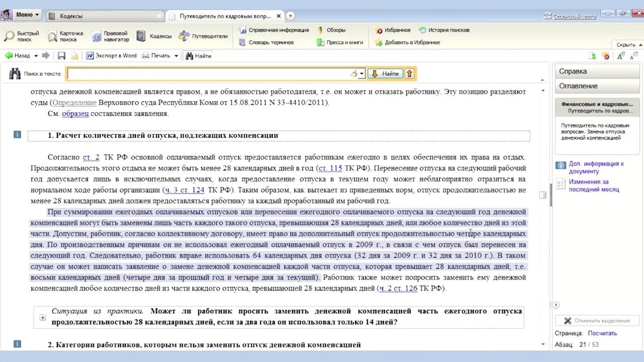Click the bookmark icon with red prohibition sign
Image resolution: width=644 pixels, height=362 pixels.
[x=605, y=56]
